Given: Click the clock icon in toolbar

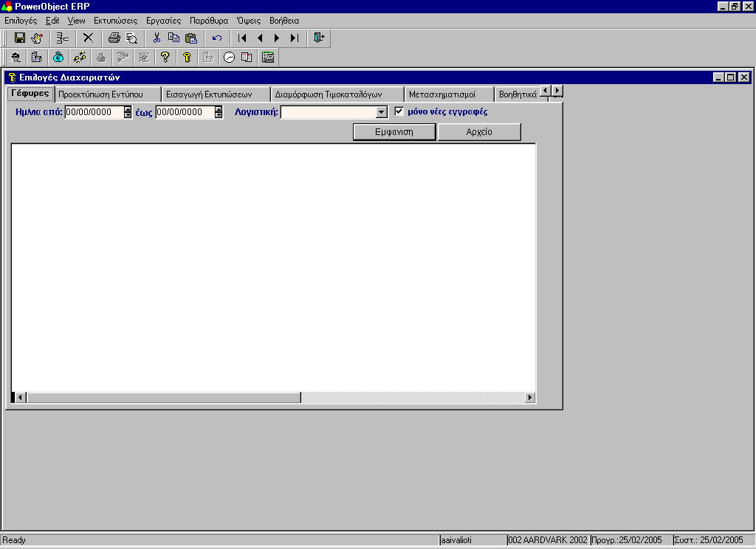Looking at the screenshot, I should tap(229, 57).
